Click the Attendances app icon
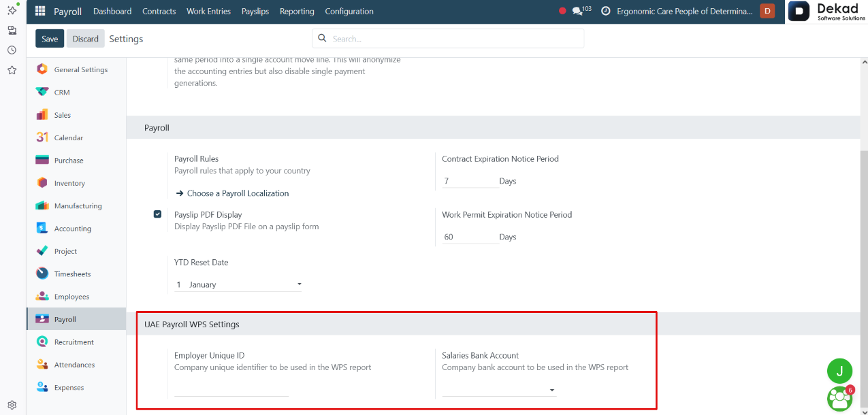 [x=42, y=365]
